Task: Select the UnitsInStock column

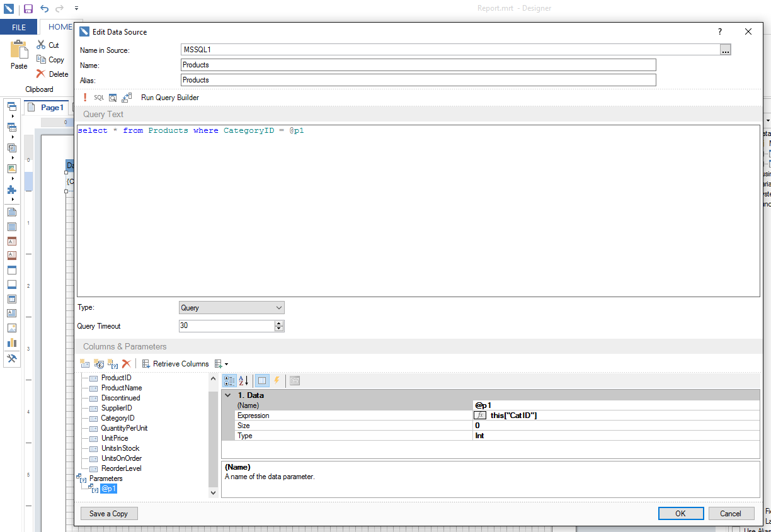Action: [x=120, y=448]
